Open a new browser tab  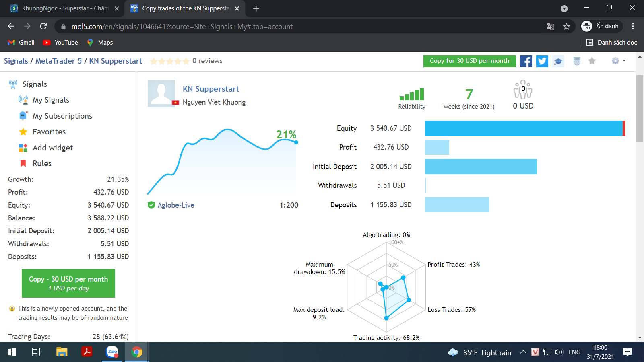[x=256, y=8]
